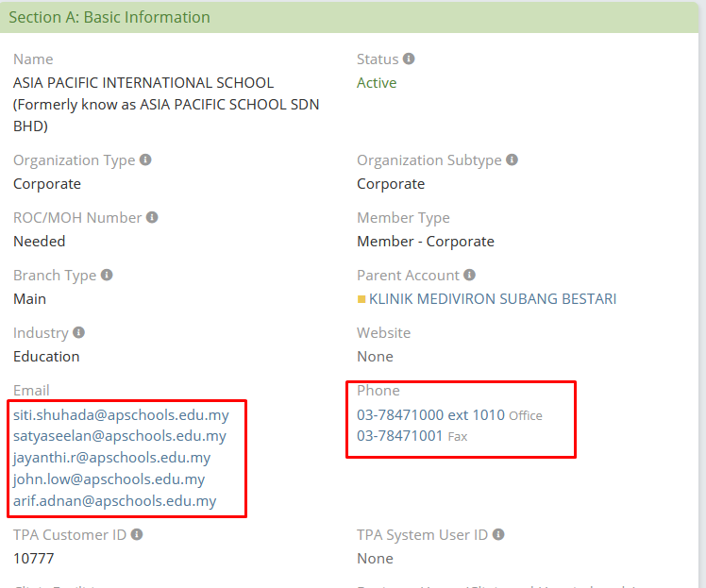The width and height of the screenshot is (706, 588).
Task: Click the Corporate value under Organization Subtype
Action: 391,184
